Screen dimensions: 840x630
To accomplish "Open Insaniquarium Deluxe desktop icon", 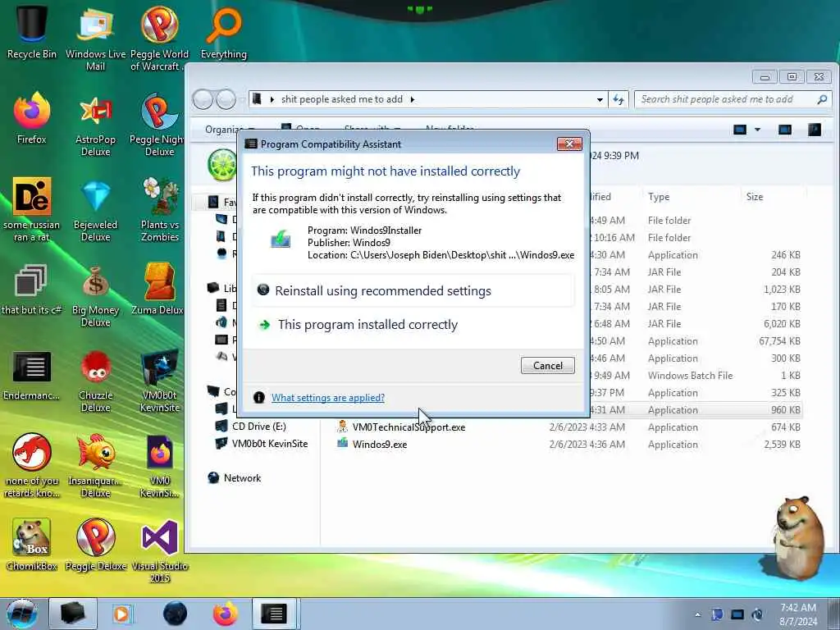I will point(95,466).
